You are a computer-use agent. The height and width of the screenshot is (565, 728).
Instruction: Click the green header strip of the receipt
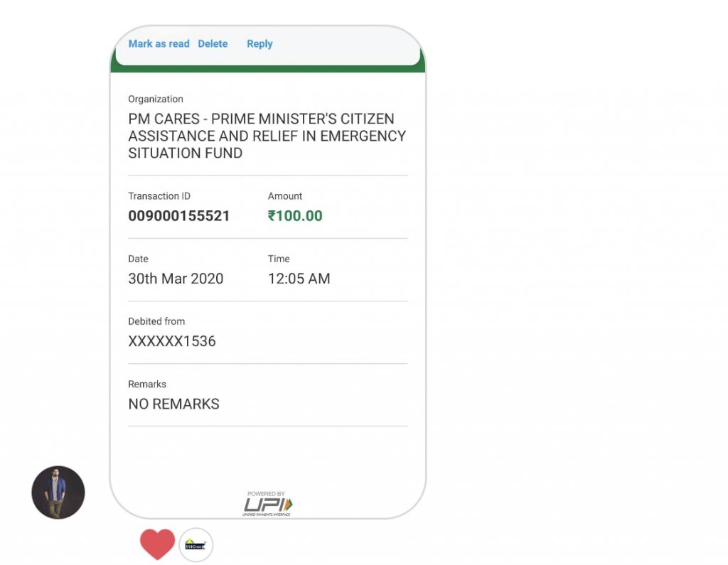point(268,69)
